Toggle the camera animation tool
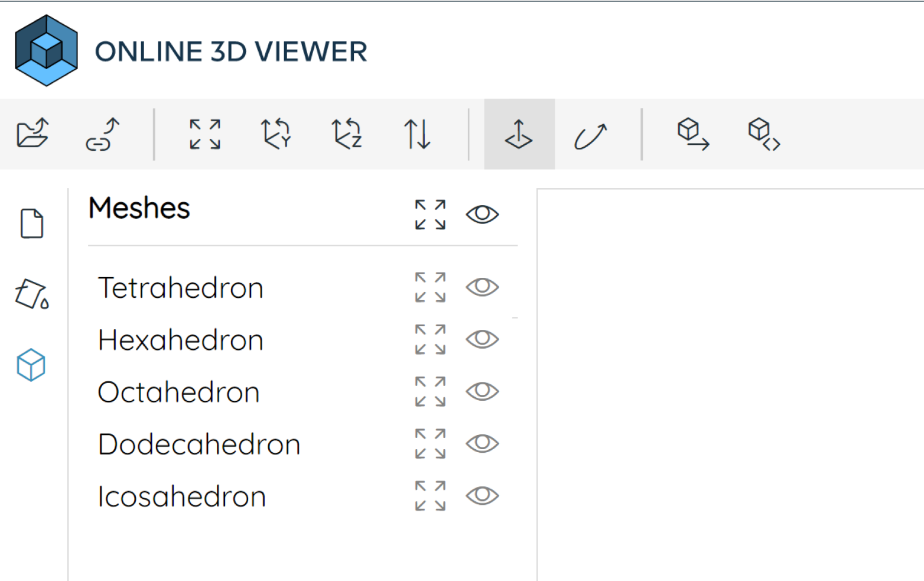The height and width of the screenshot is (581, 924). tap(591, 134)
